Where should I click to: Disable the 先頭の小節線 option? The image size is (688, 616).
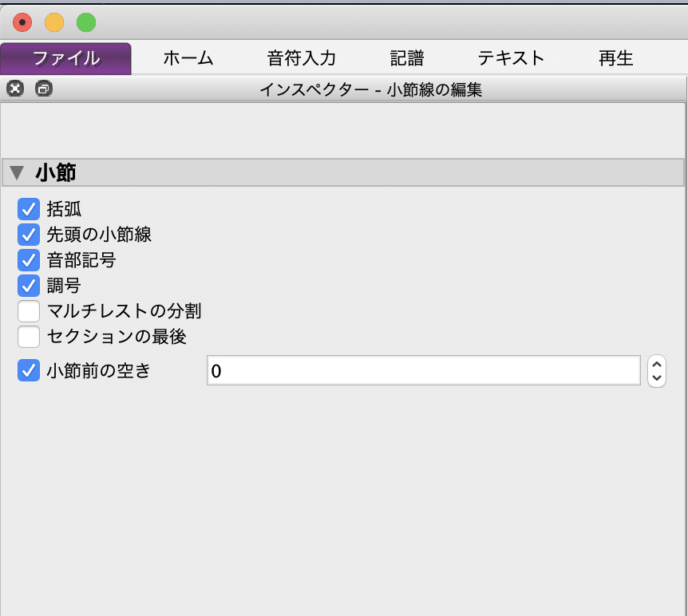click(x=29, y=235)
